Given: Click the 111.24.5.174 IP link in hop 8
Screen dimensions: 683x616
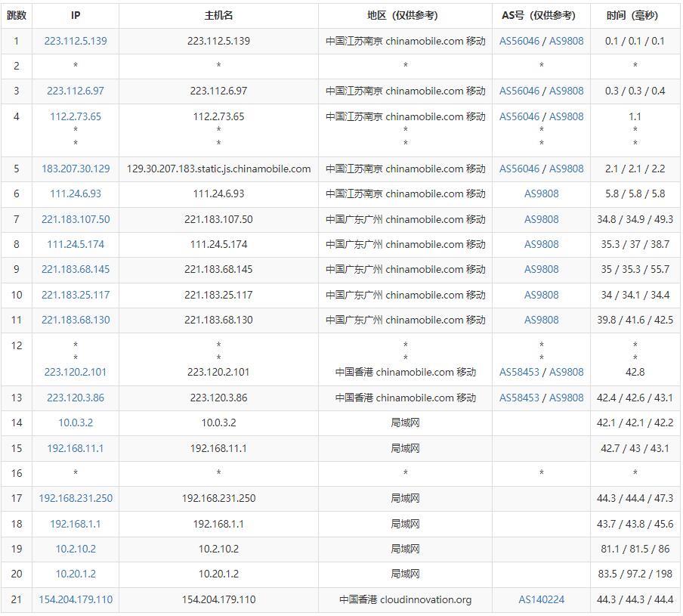Looking at the screenshot, I should [76, 244].
